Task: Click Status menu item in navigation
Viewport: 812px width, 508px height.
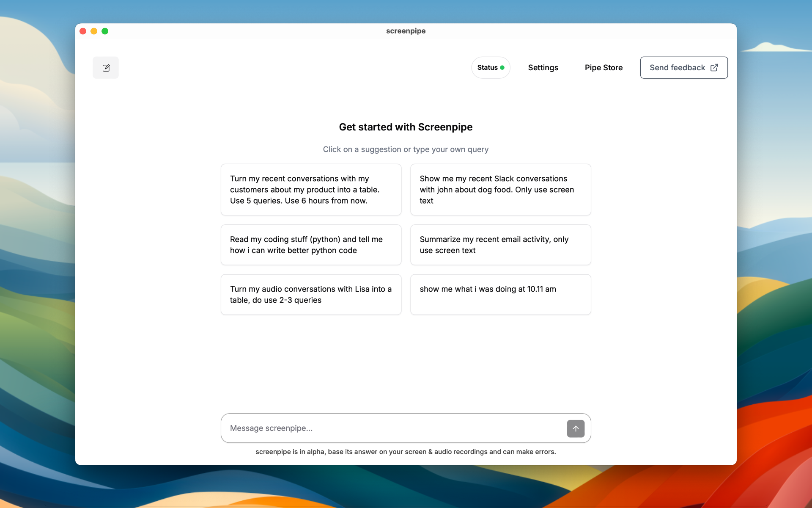Action: pos(491,67)
